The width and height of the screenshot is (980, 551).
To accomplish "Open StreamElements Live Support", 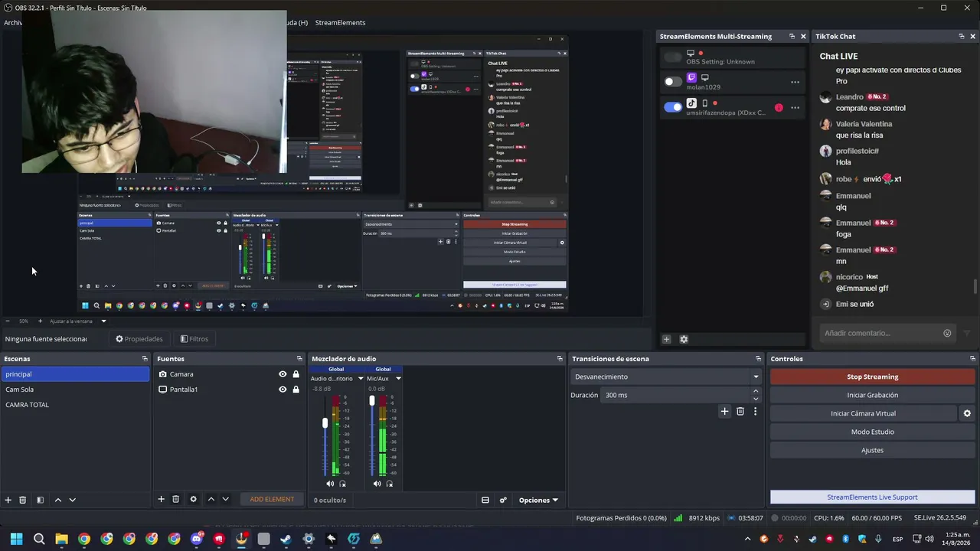I will click(872, 497).
